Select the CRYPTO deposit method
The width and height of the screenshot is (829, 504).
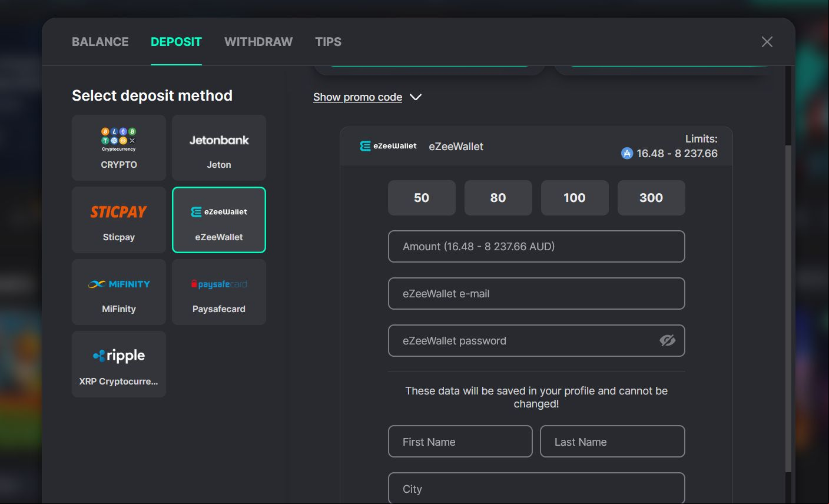119,148
